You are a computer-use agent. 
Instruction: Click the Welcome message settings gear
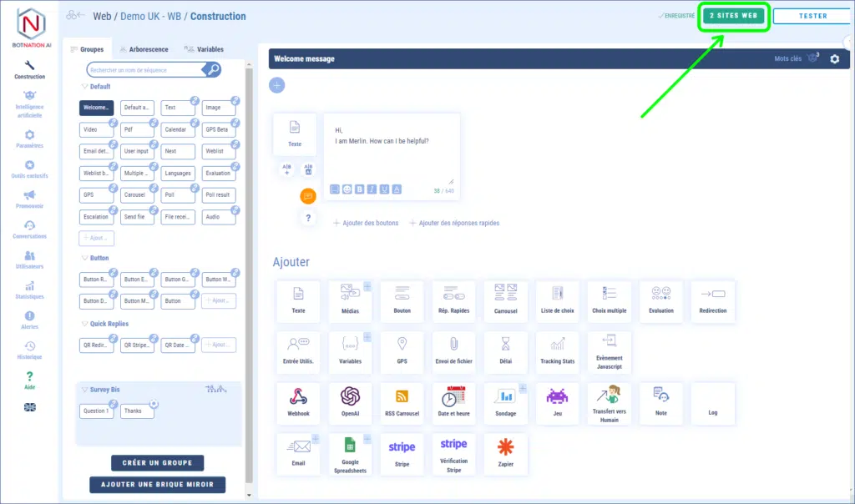coord(834,59)
